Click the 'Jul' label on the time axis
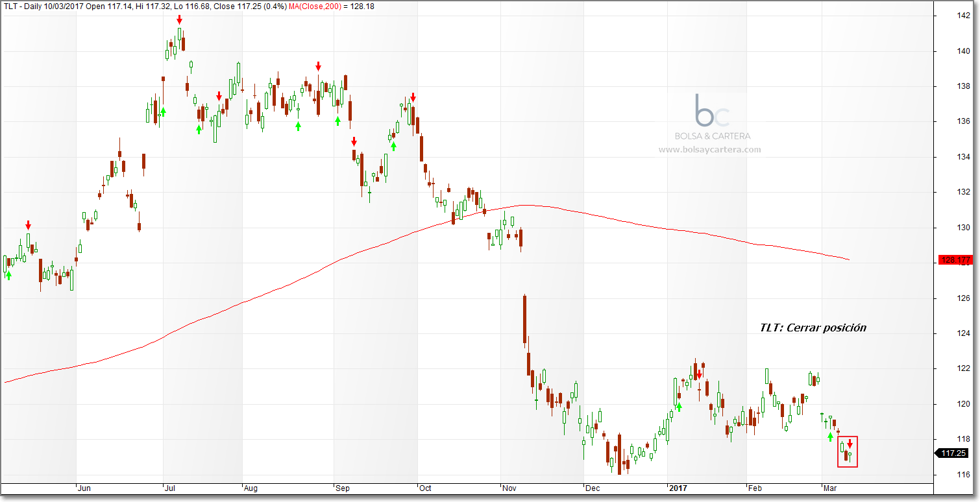Screen dimensions: 980x502 coord(169,488)
